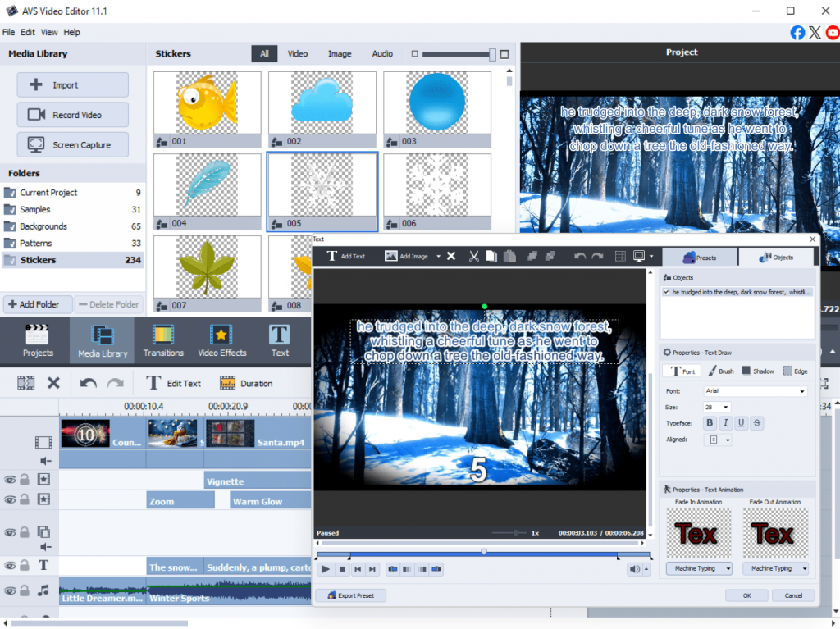Select sticker 003 blue ball thumbnail
840x629 pixels.
436,103
